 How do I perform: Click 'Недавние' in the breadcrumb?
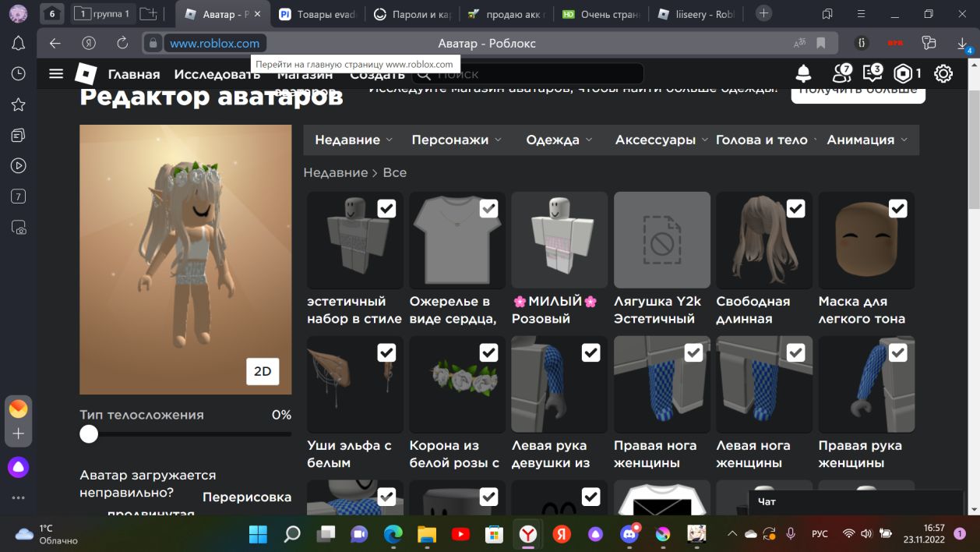click(x=336, y=172)
